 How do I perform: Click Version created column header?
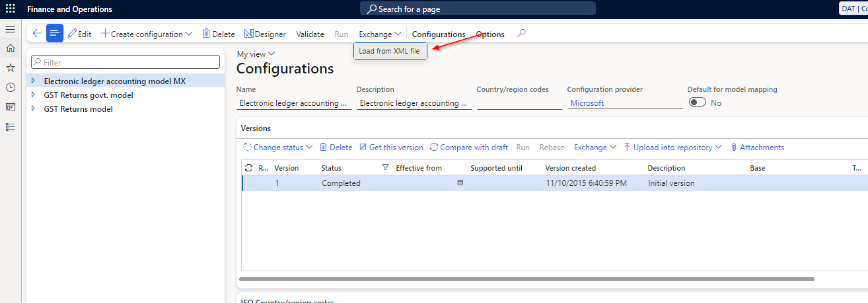[x=570, y=168]
